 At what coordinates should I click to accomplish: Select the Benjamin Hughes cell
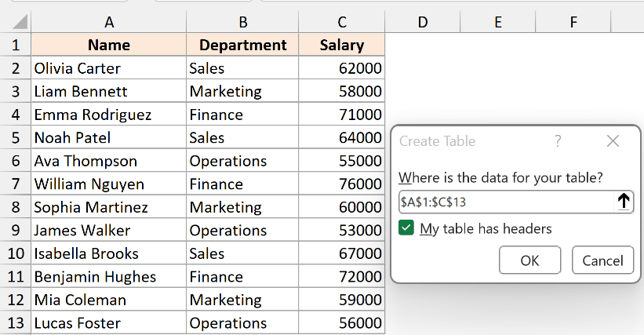click(x=109, y=277)
